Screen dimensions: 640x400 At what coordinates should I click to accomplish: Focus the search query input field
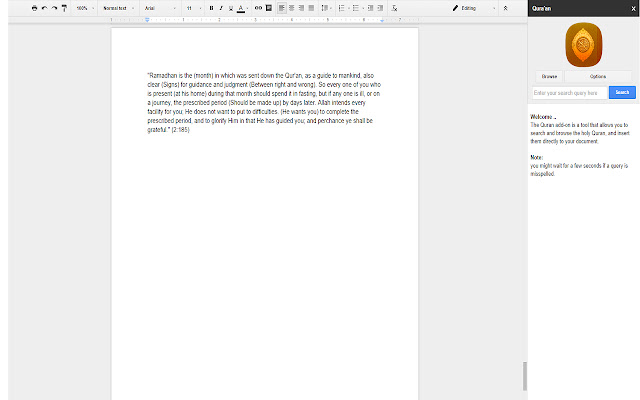pyautogui.click(x=569, y=93)
